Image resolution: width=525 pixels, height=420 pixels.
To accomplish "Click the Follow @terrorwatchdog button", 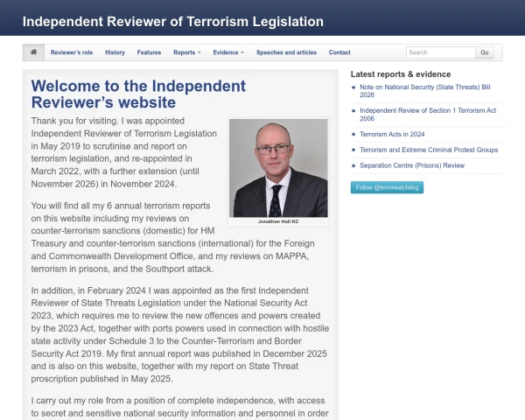I will 387,187.
